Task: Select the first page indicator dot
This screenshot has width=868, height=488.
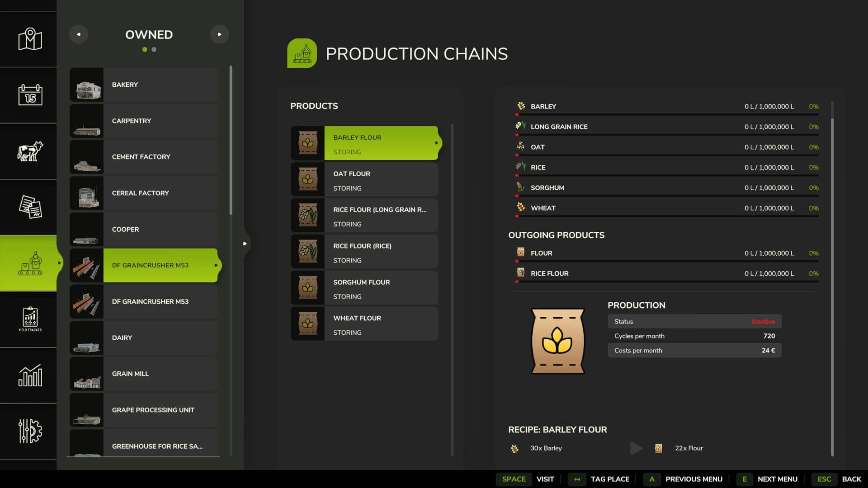Action: [x=145, y=50]
